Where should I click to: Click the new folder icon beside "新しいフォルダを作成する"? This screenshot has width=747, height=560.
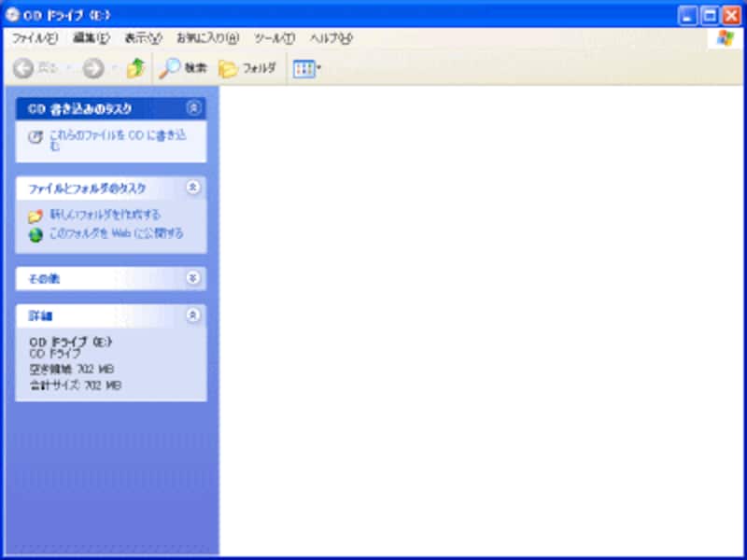tap(35, 217)
